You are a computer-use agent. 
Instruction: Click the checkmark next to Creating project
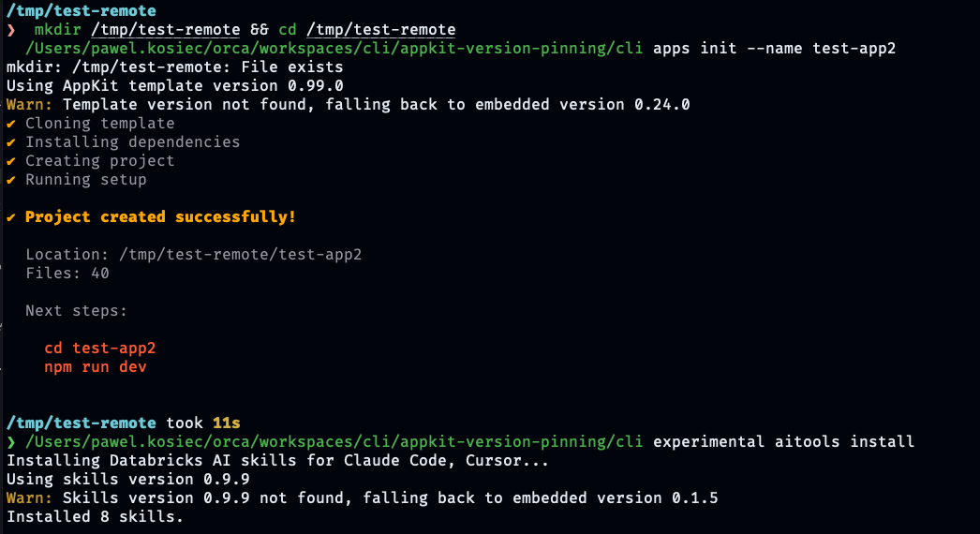pyautogui.click(x=11, y=161)
